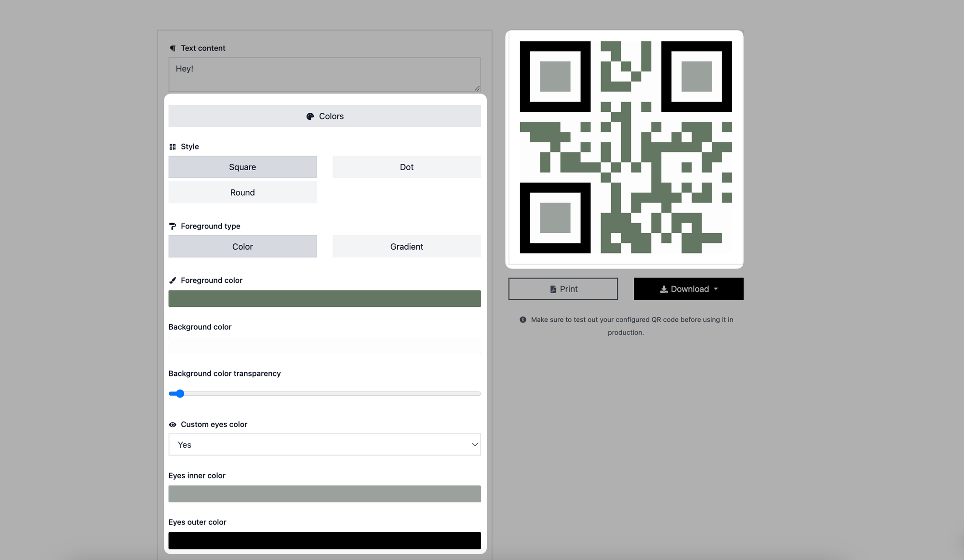964x560 pixels.
Task: Click the Custom eyes color eye icon
Action: click(173, 424)
